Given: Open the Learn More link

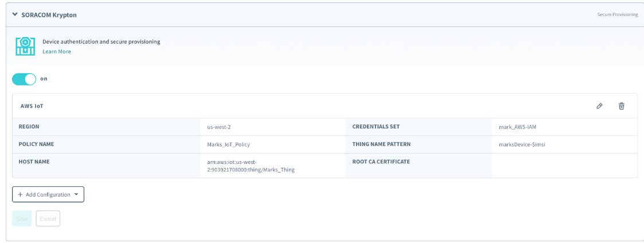Looking at the screenshot, I should (x=57, y=52).
